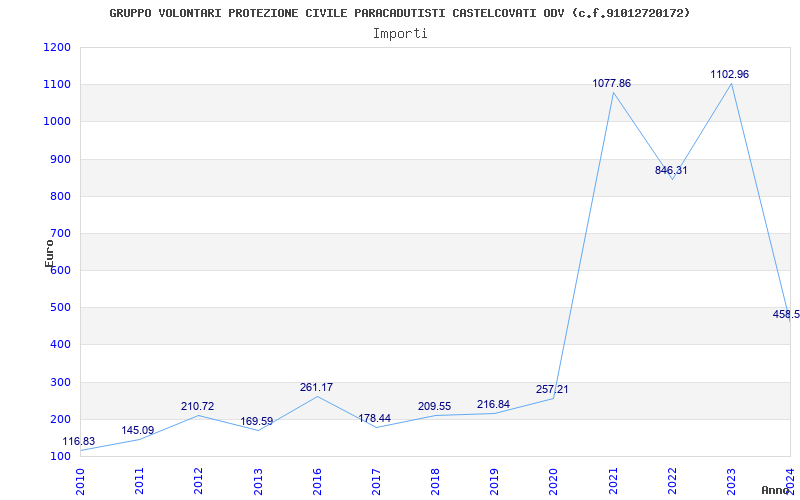Select the 216.84 data label
This screenshot has height=500, width=800.
tap(493, 405)
